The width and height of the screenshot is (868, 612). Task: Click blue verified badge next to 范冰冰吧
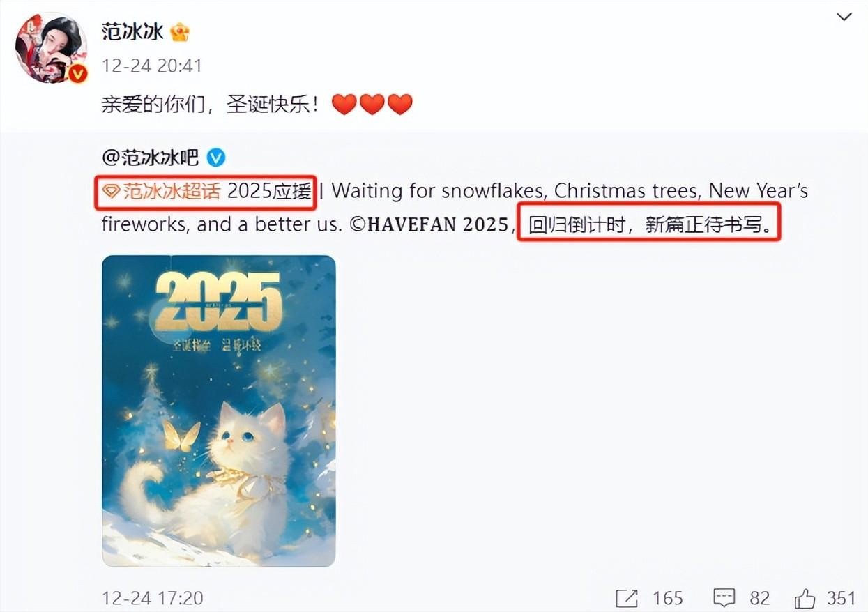coord(216,158)
